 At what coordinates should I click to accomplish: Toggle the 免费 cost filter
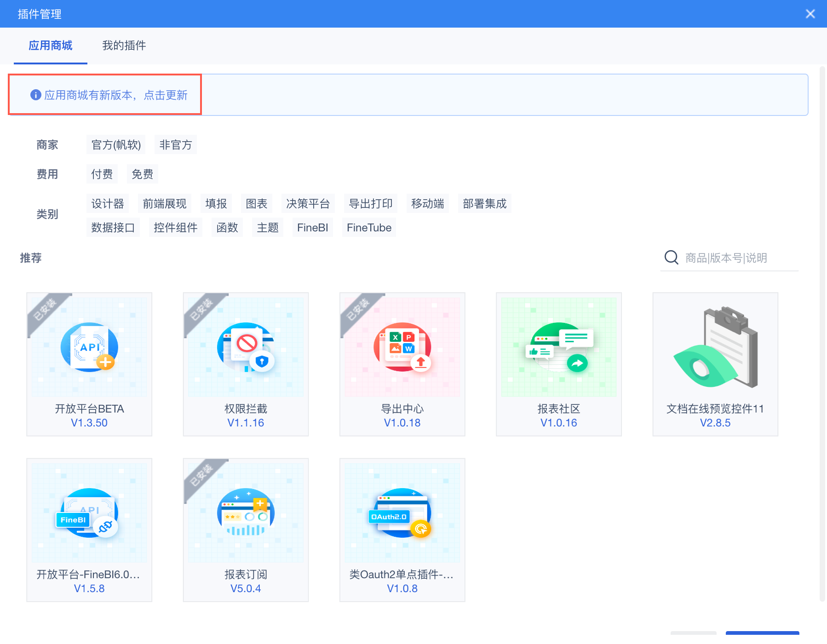click(x=143, y=174)
